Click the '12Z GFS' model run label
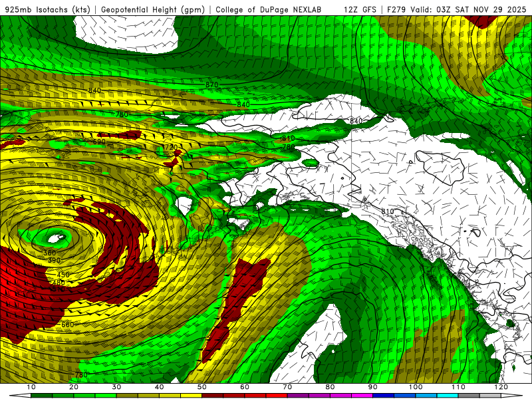The width and height of the screenshot is (532, 399). (360, 9)
